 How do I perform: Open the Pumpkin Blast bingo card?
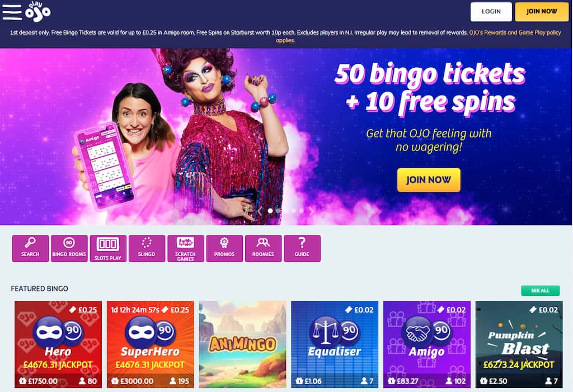[x=519, y=344]
